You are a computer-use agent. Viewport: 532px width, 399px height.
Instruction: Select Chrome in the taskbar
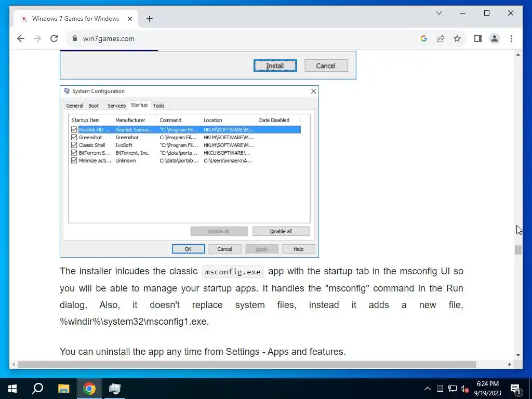pyautogui.click(x=89, y=389)
